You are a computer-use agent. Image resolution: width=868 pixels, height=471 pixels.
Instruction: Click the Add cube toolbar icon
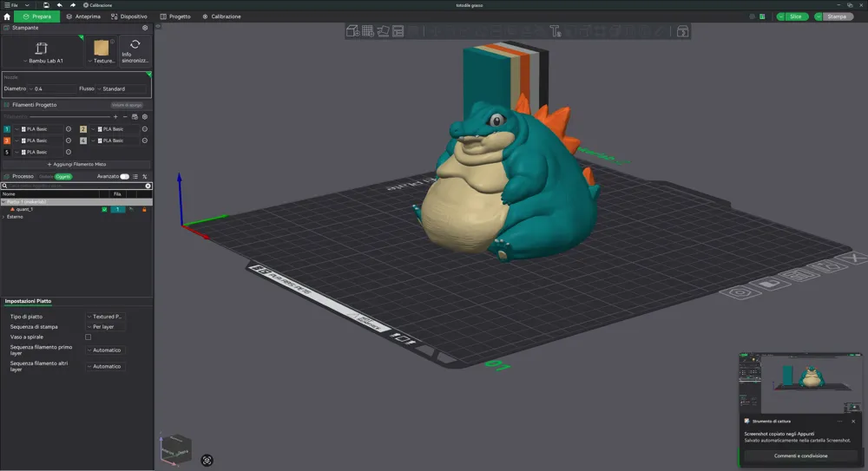[x=352, y=31]
